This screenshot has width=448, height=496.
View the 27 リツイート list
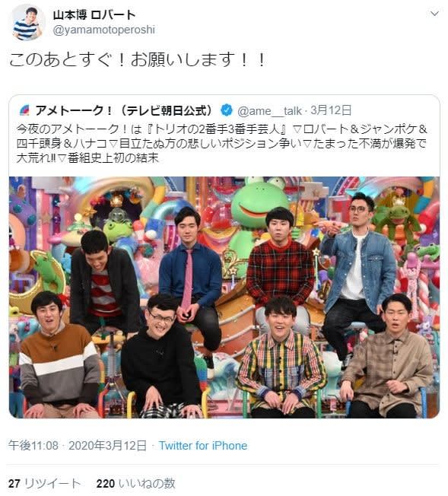[45, 483]
